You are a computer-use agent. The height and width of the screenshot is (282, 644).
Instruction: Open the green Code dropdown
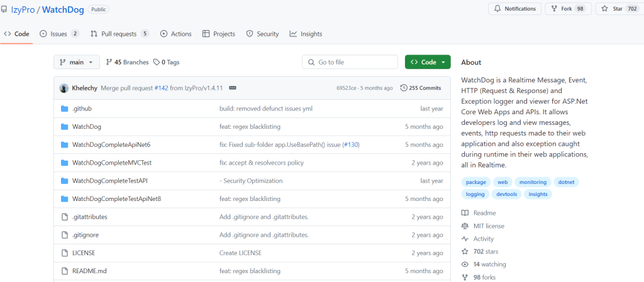[x=428, y=62]
